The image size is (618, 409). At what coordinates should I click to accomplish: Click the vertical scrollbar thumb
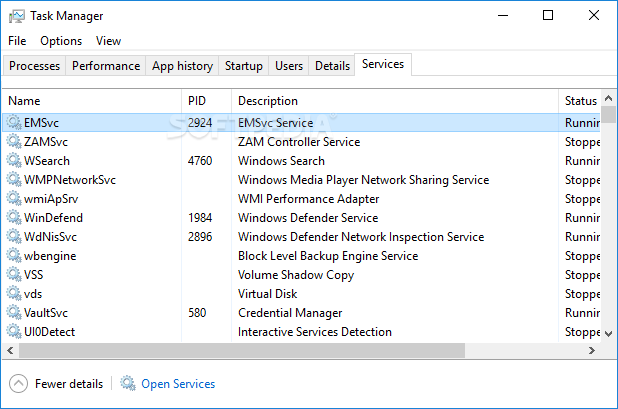[609, 114]
